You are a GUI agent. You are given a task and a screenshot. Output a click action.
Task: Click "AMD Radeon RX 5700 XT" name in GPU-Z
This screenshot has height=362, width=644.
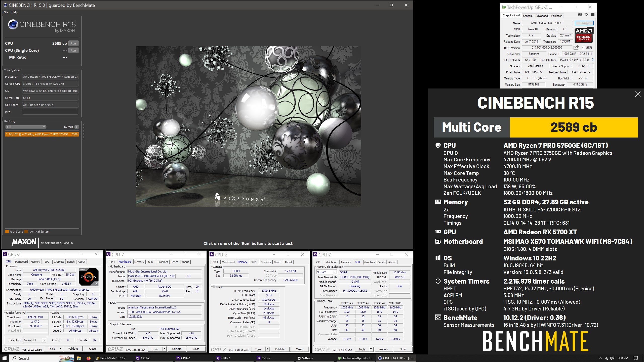547,23
